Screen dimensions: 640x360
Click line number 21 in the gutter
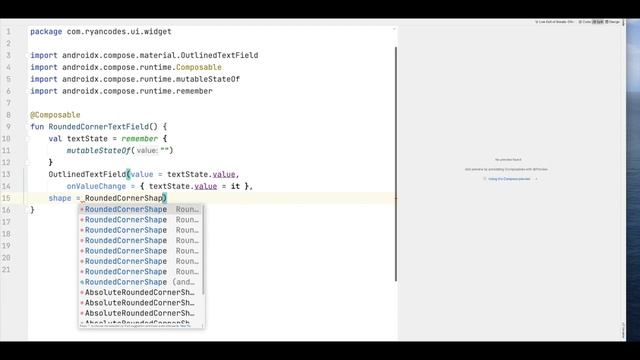[x=6, y=270]
